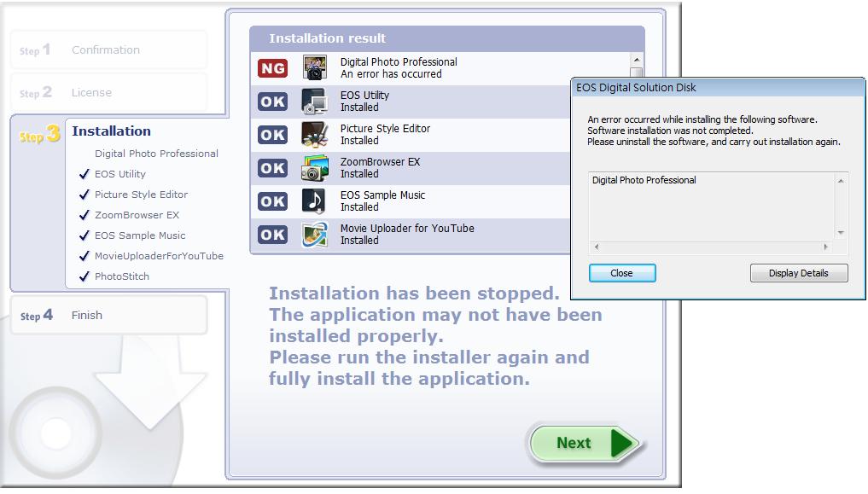The height and width of the screenshot is (494, 868).
Task: Select Step 4 Finish
Action: point(108,315)
